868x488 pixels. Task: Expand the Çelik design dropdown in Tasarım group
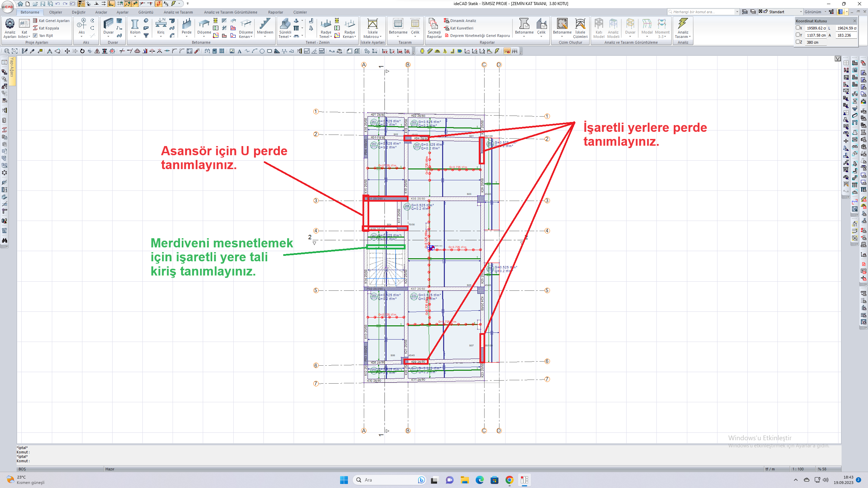coord(415,37)
